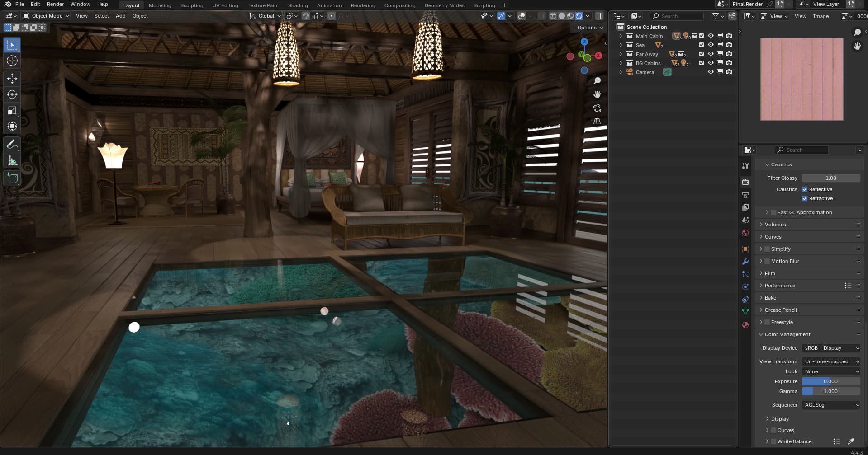
Task: Expand the Performance panel
Action: coord(761,286)
